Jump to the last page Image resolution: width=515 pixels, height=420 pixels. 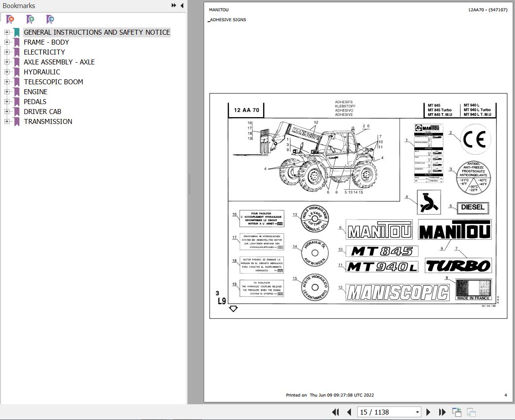point(442,412)
